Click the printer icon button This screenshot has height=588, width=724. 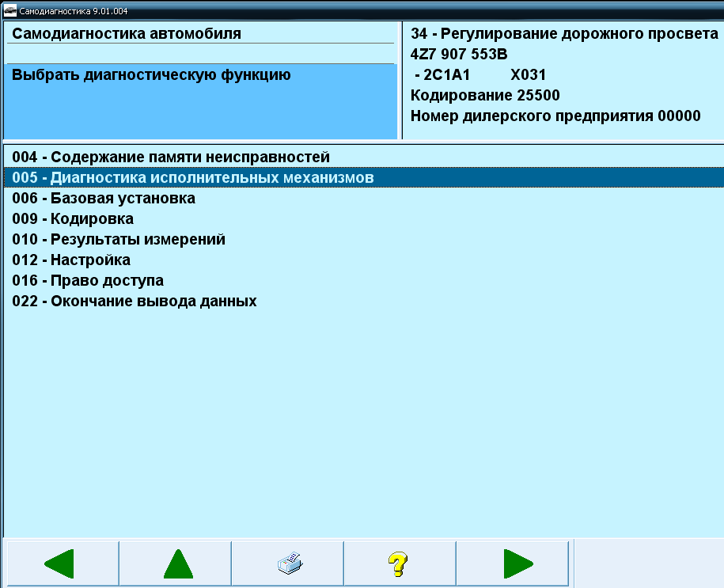(288, 563)
